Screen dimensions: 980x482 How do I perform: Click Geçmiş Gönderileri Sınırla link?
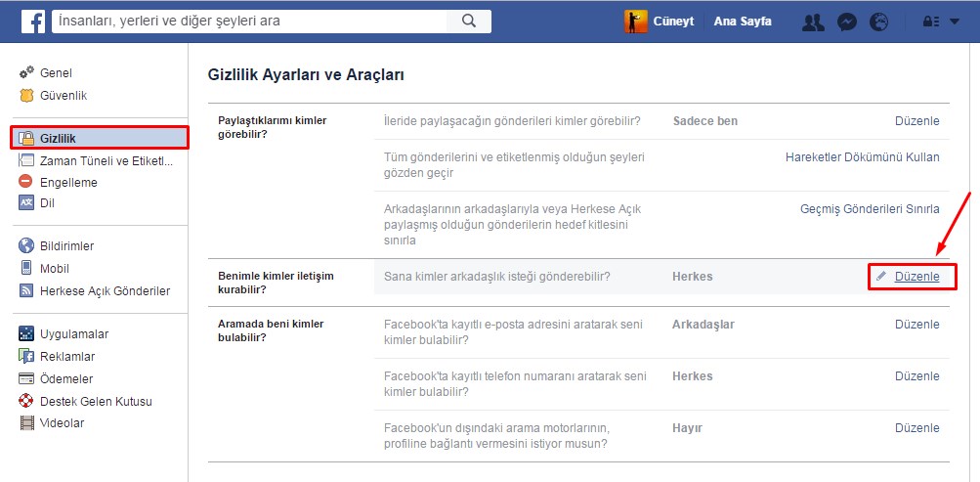[869, 208]
